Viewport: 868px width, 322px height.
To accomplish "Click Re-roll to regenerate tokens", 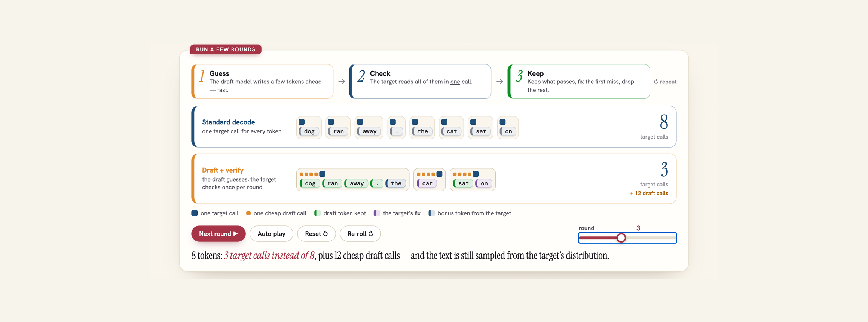I will (360, 234).
